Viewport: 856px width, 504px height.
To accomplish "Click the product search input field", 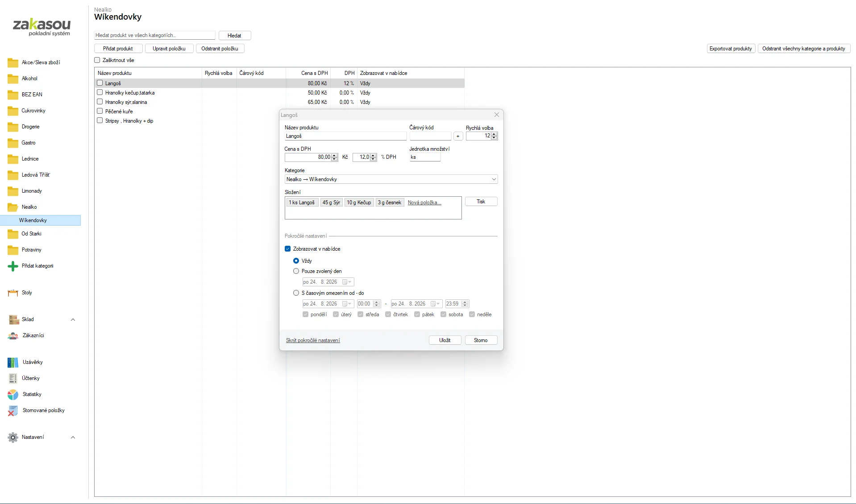I will 155,35.
